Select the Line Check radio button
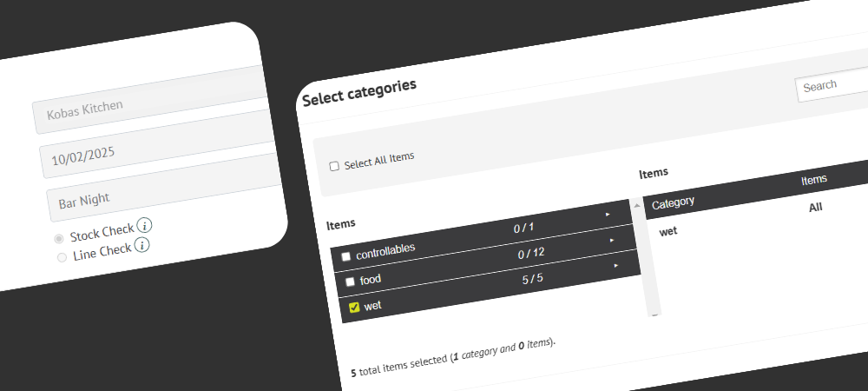The height and width of the screenshot is (391, 868). coord(62,257)
